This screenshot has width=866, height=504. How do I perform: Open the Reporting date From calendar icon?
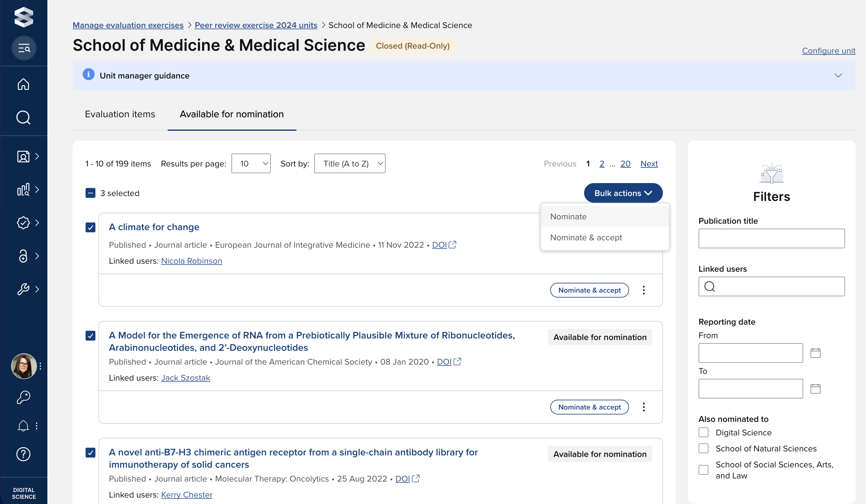(815, 353)
